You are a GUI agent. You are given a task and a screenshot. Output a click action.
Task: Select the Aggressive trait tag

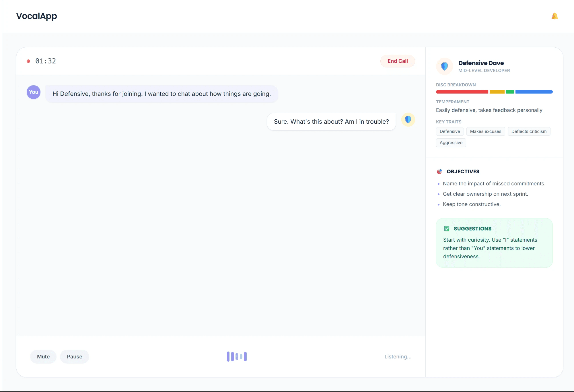click(451, 143)
